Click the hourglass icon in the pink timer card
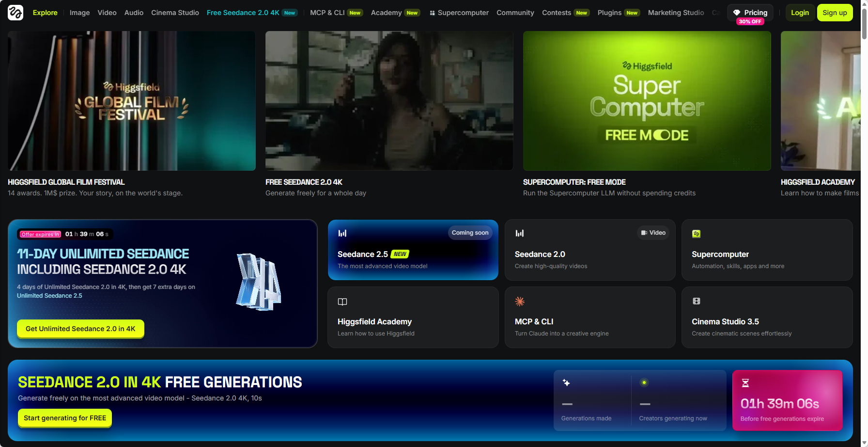The width and height of the screenshot is (868, 447). pos(745,383)
